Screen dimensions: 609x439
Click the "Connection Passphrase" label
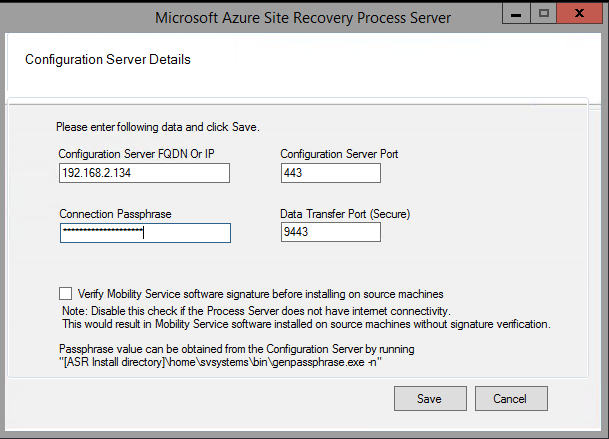115,214
